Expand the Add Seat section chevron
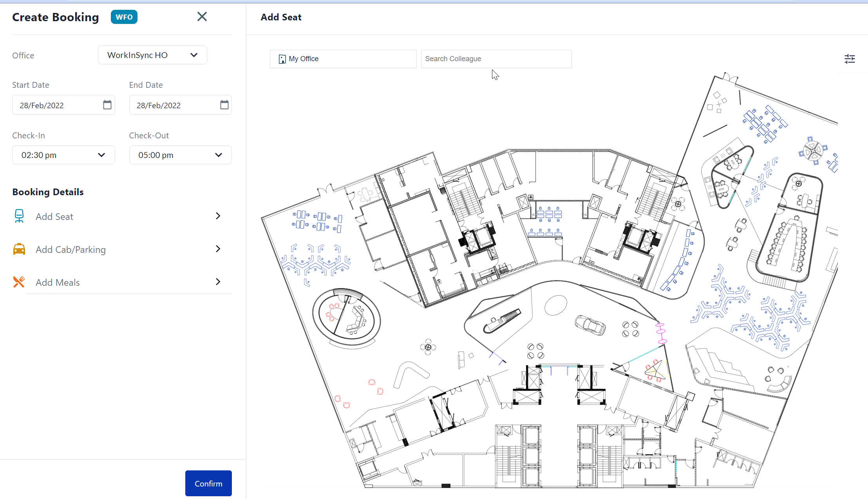 tap(218, 216)
